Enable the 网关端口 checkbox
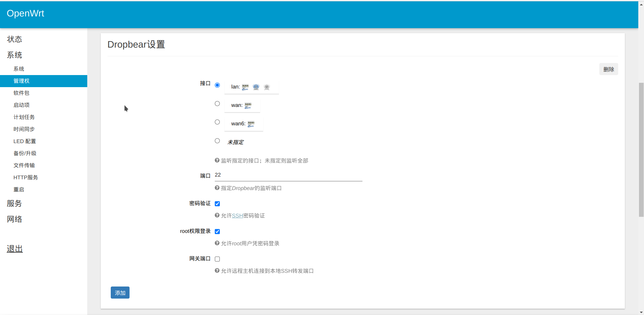The image size is (644, 315). click(217, 259)
